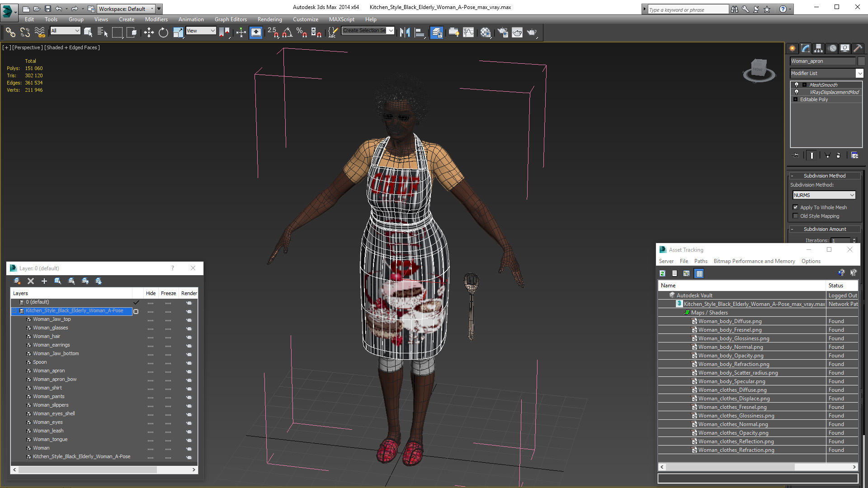868x488 pixels.
Task: Click the Woman_apron object color swatch
Action: 861,61
